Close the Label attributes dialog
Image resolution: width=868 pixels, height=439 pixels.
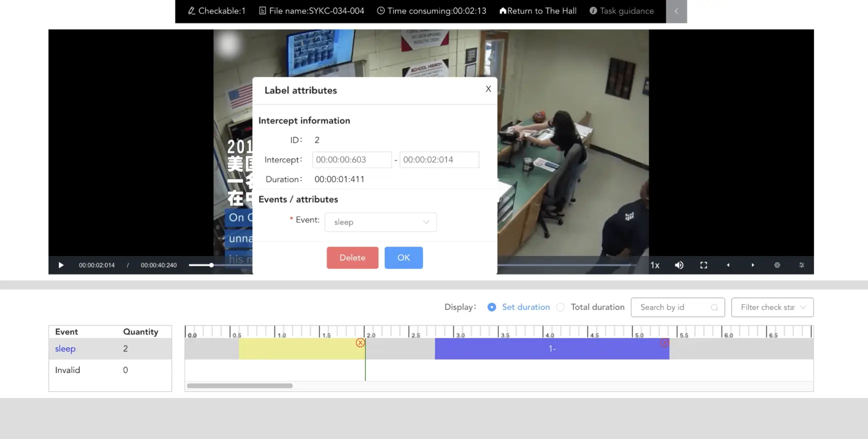(488, 89)
